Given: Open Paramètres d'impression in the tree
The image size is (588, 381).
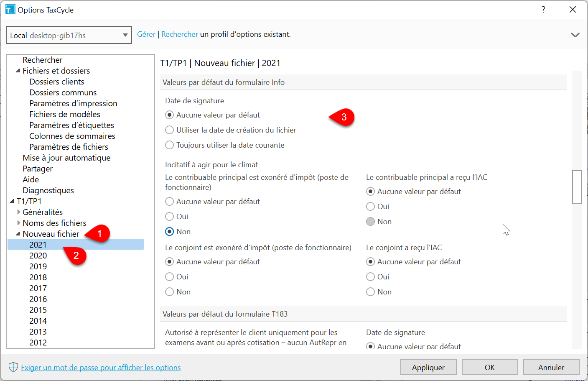Looking at the screenshot, I should click(x=73, y=103).
